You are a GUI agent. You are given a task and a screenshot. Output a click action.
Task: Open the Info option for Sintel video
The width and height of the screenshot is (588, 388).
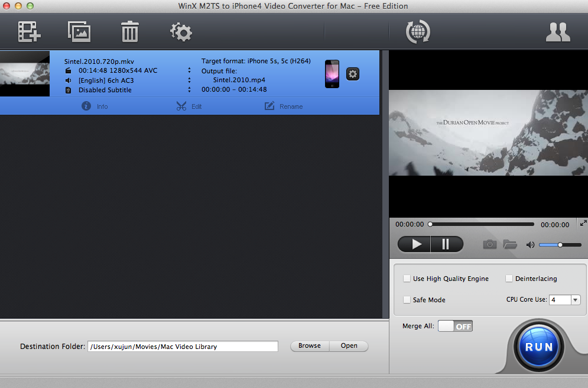[95, 106]
